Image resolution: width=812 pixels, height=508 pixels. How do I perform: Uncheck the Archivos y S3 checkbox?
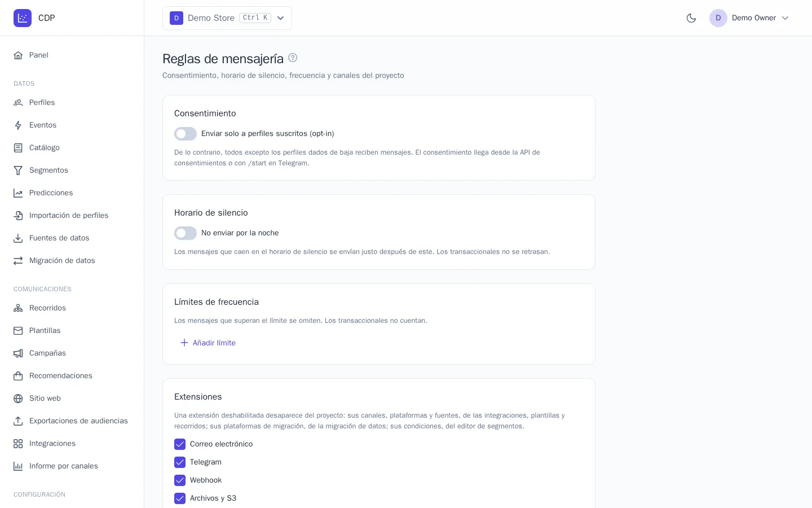pyautogui.click(x=180, y=498)
